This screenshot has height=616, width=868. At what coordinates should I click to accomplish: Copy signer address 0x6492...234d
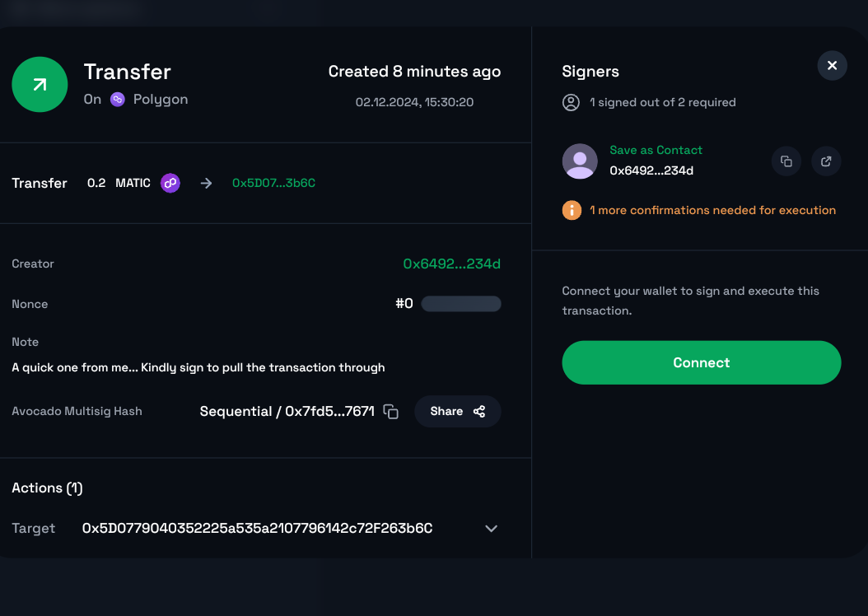786,161
